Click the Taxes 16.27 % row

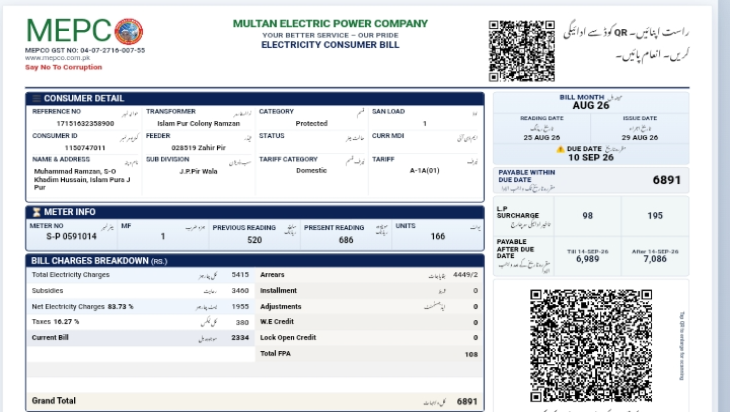[140, 322]
